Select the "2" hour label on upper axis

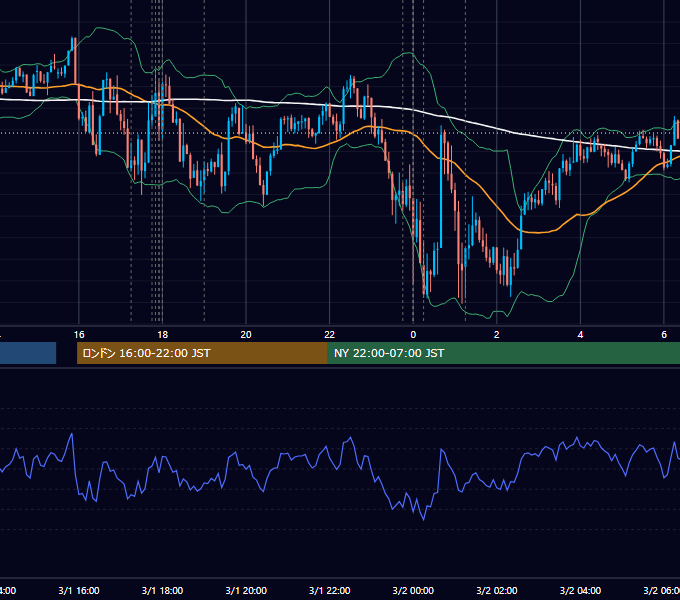[497, 335]
